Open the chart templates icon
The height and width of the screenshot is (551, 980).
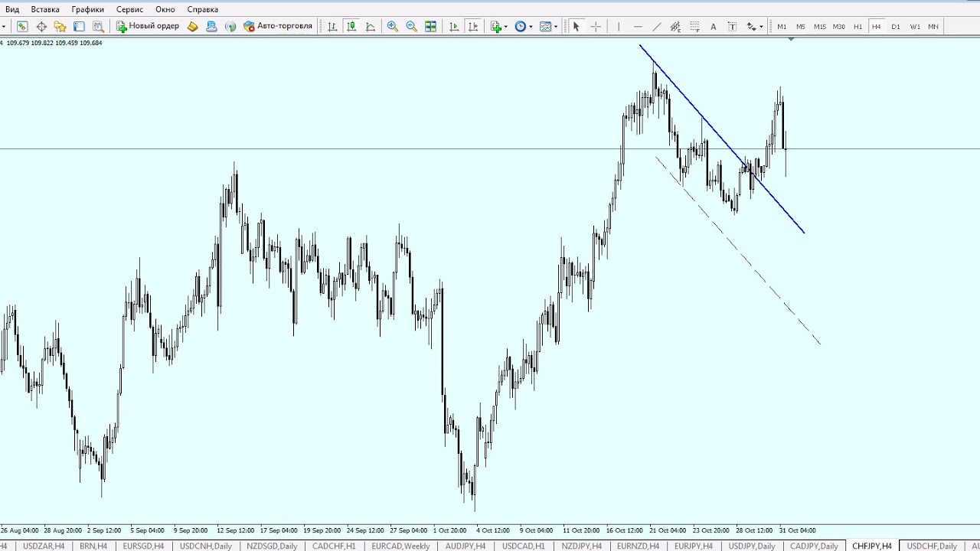[545, 26]
